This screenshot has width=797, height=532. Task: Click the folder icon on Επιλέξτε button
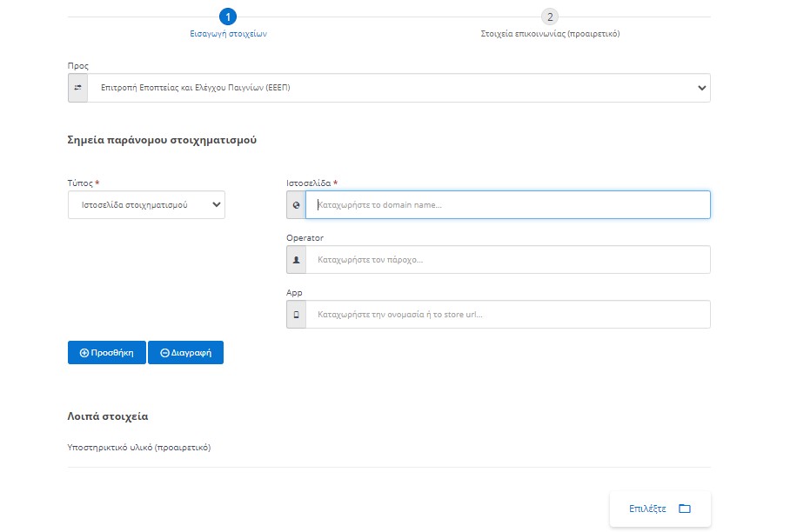click(x=685, y=509)
